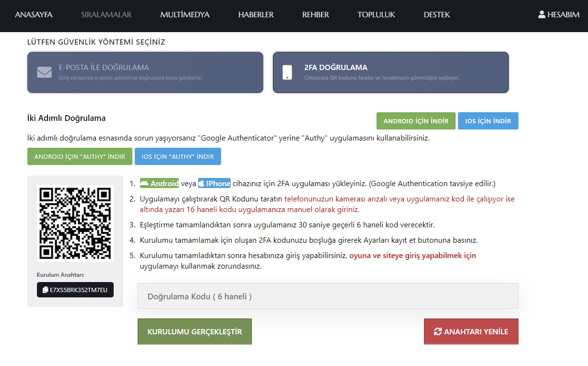588x366 pixels.
Task: Open the HABERLER menu
Action: point(256,14)
